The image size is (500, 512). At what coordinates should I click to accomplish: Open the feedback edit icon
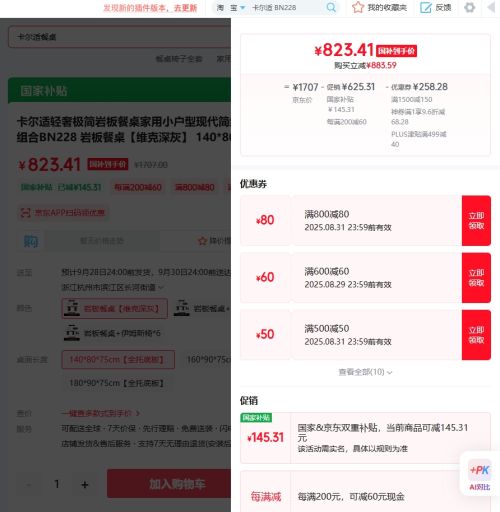click(426, 7)
